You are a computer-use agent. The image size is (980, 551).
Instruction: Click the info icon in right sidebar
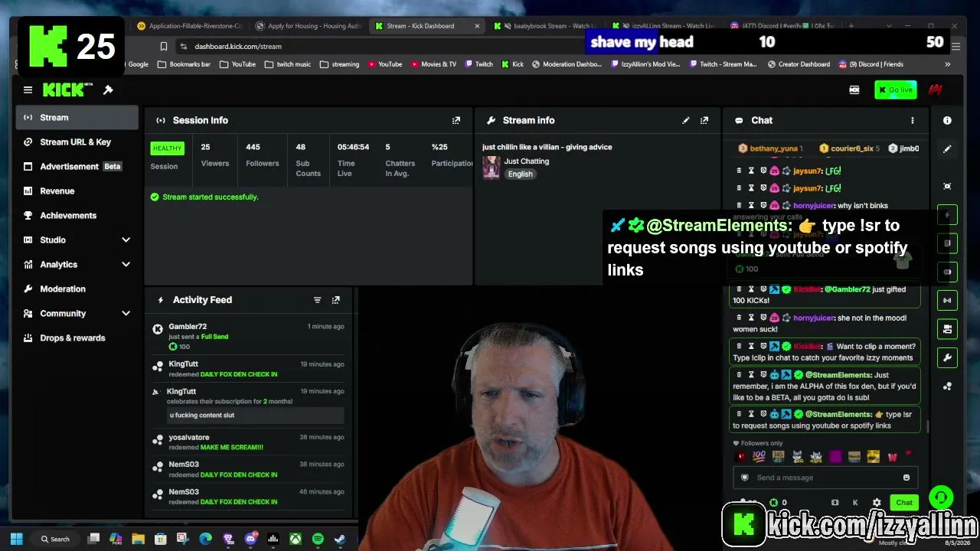coord(947,120)
